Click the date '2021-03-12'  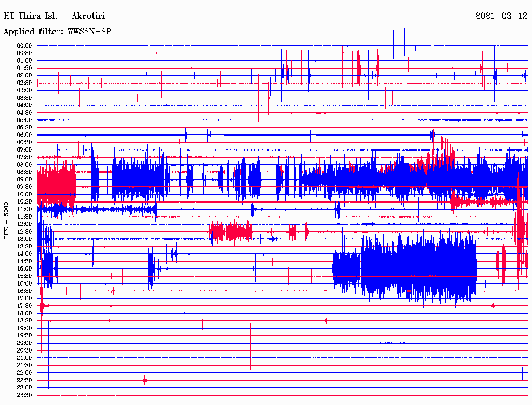501,16
